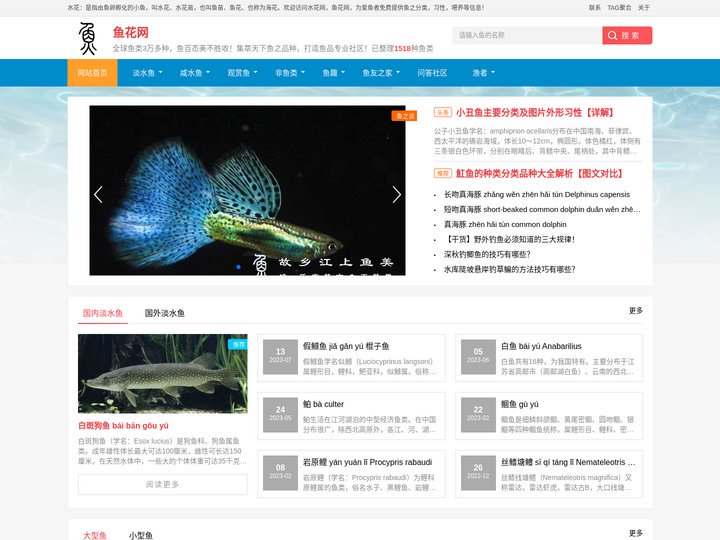Go to previous carousel slide arrow
The width and height of the screenshot is (720, 540).
pyautogui.click(x=98, y=195)
